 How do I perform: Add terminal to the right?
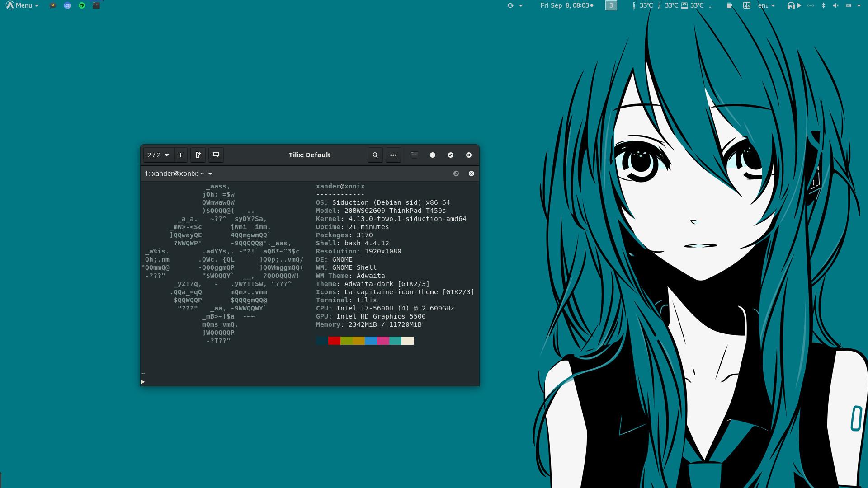click(198, 155)
